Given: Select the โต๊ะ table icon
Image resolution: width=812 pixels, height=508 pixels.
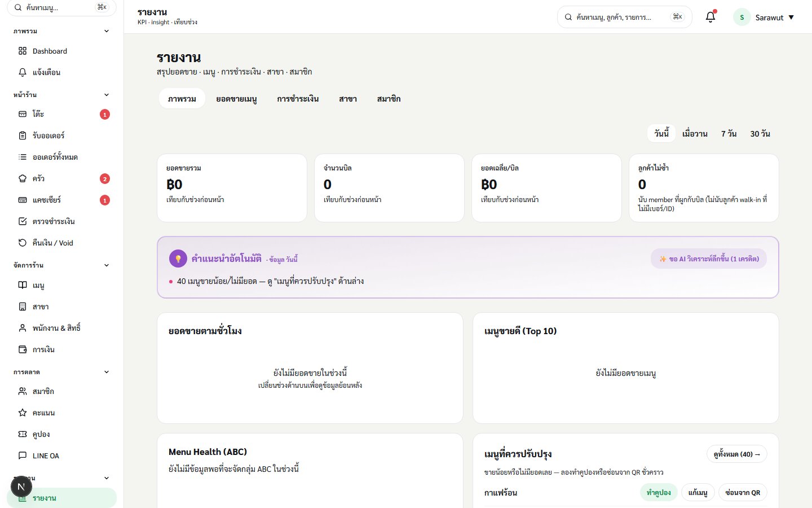Looking at the screenshot, I should 23,114.
